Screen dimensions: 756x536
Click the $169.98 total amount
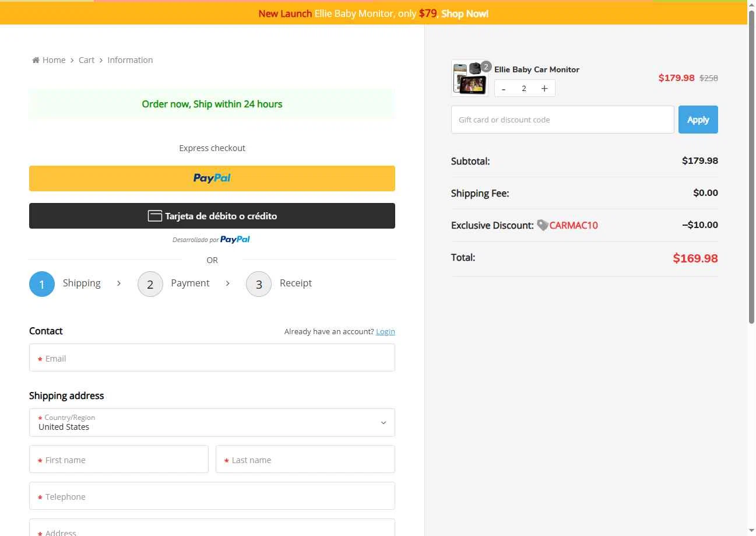tap(695, 258)
